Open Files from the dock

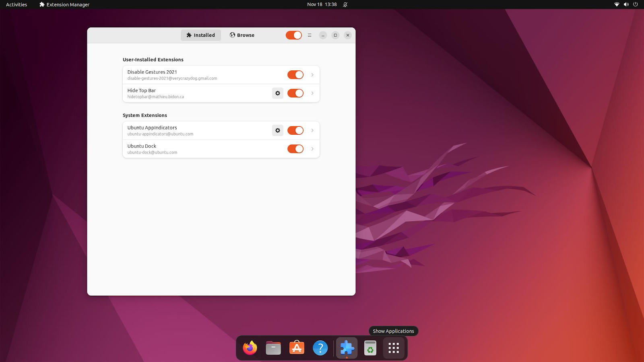point(273,348)
